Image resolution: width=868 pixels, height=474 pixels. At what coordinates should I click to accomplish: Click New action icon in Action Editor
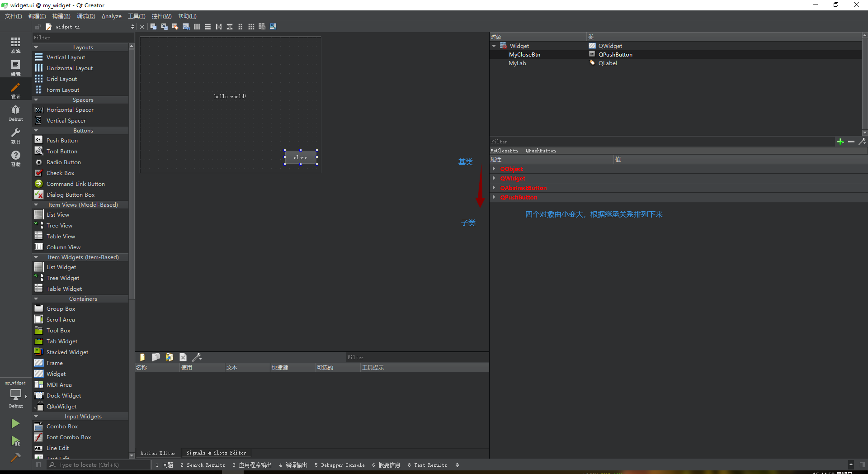142,357
